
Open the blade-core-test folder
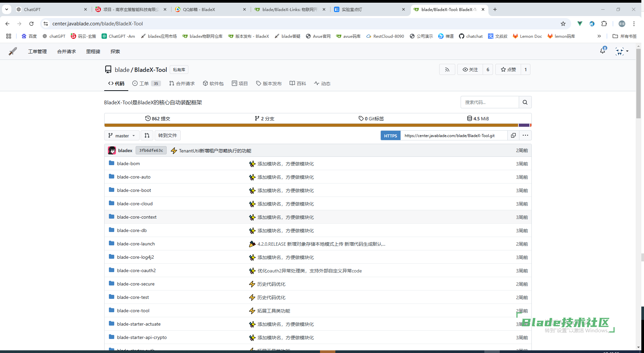(133, 297)
